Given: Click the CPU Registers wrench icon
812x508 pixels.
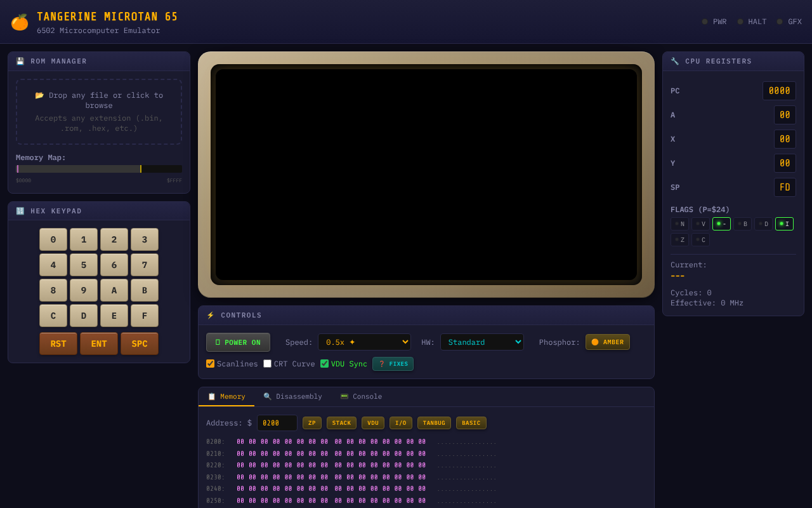Looking at the screenshot, I should click(674, 61).
